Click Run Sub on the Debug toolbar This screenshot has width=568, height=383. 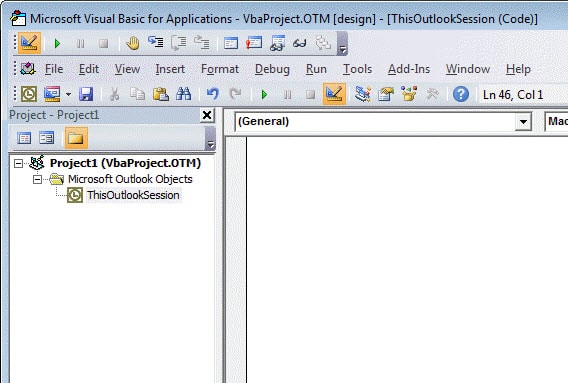tap(57, 44)
